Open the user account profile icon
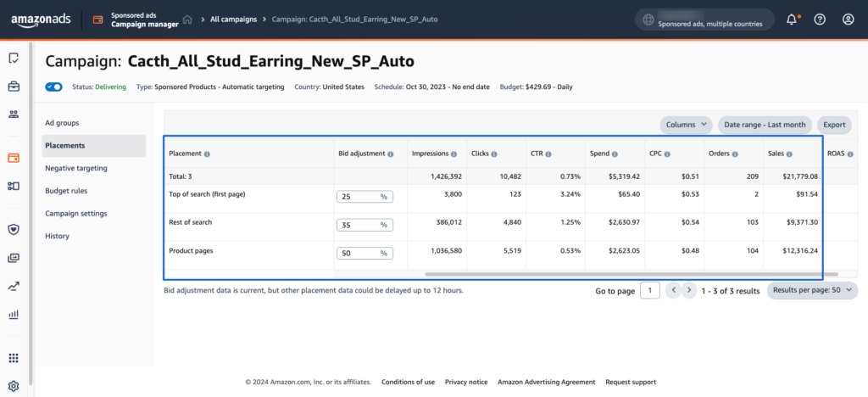The width and height of the screenshot is (868, 397). [x=848, y=20]
